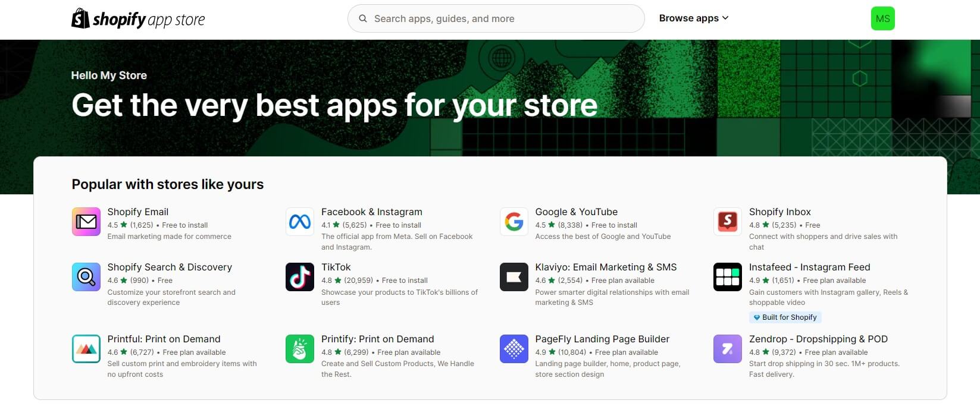Click Klaviyo's 'Power smarter digital relationships' description
The height and width of the screenshot is (419, 980).
[x=612, y=297]
